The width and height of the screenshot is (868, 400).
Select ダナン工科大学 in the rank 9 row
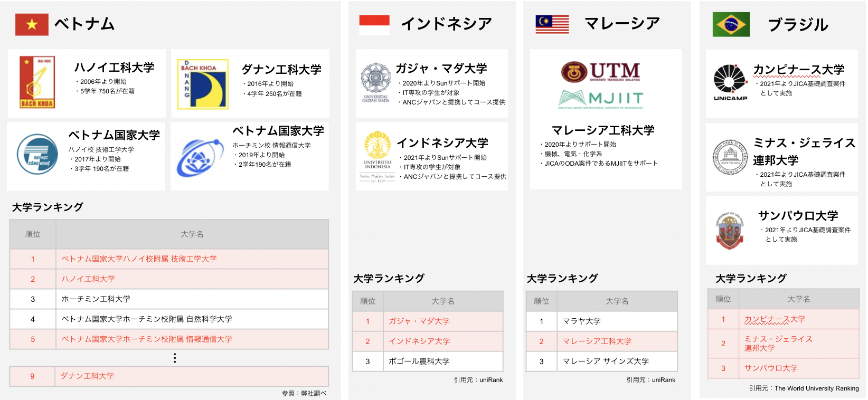click(87, 376)
